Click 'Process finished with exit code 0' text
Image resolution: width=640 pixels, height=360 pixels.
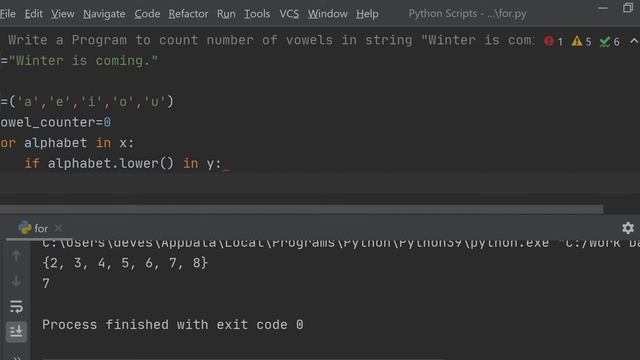173,325
